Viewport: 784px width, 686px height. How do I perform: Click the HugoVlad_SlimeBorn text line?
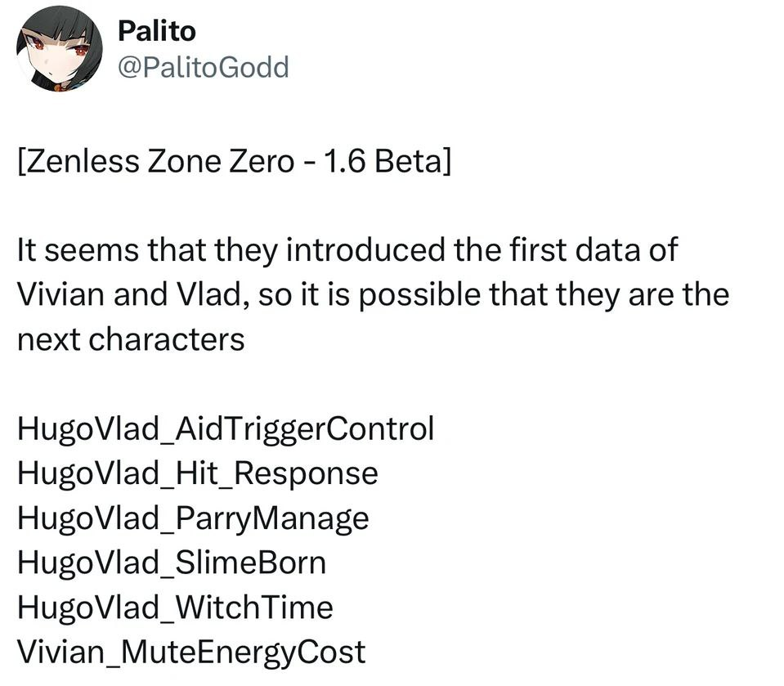(172, 563)
